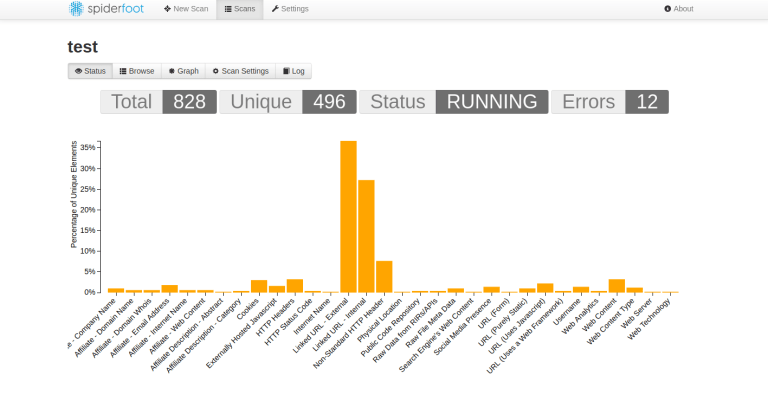Click the Username bar

581,290
